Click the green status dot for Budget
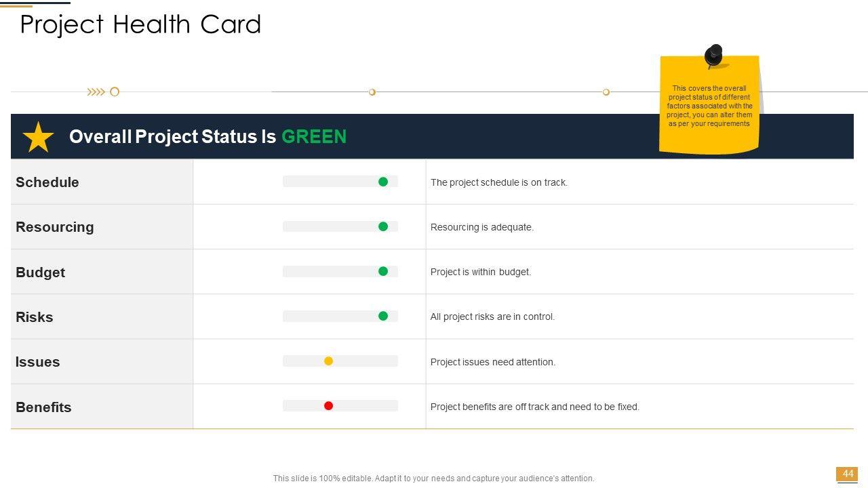This screenshot has width=868, height=488. coord(383,271)
